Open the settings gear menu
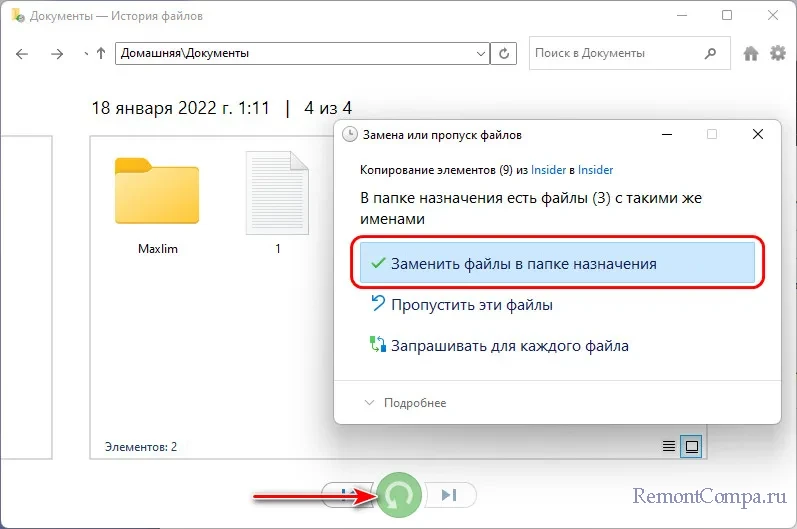This screenshot has height=529, width=797. [777, 54]
